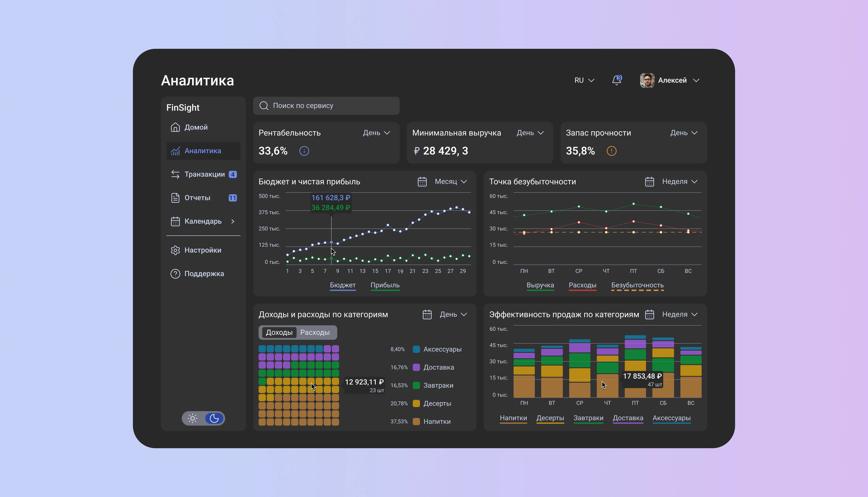The image size is (868, 497).
Task: Click the search magnifier icon
Action: pos(264,106)
